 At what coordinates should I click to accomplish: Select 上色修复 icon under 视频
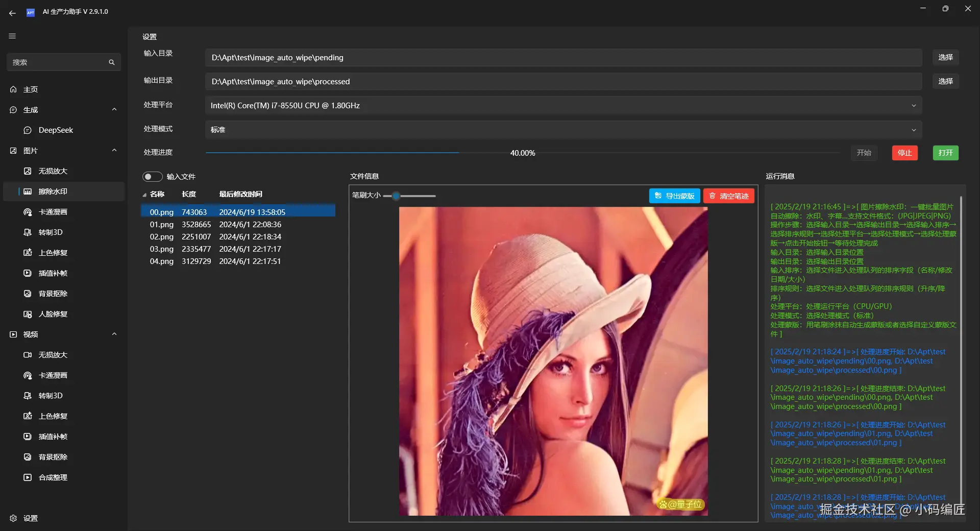click(x=28, y=416)
